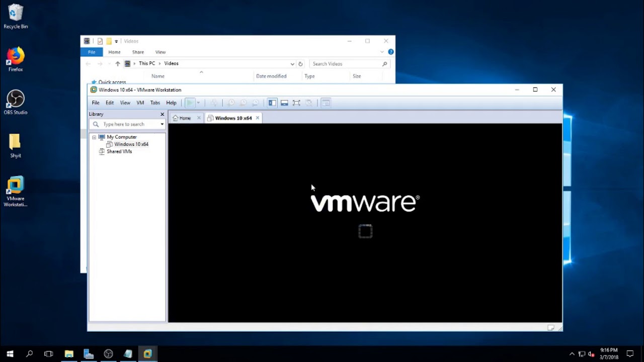Open Recycle Bin desktop icon
The height and width of the screenshot is (362, 644).
tap(16, 17)
